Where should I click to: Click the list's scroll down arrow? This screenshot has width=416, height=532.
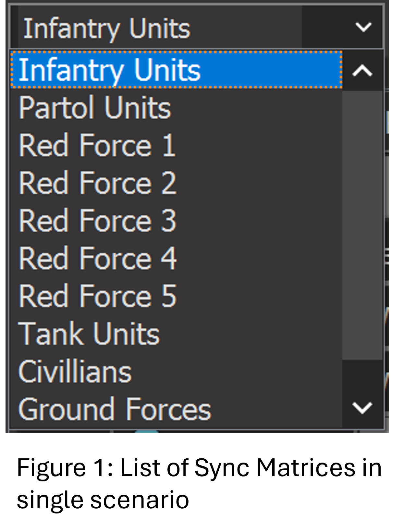(362, 408)
